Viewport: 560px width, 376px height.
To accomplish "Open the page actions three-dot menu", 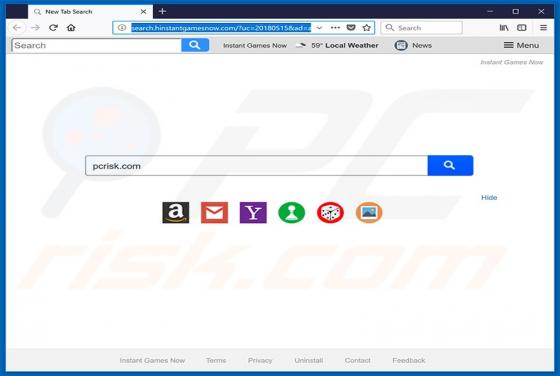I will [x=335, y=27].
